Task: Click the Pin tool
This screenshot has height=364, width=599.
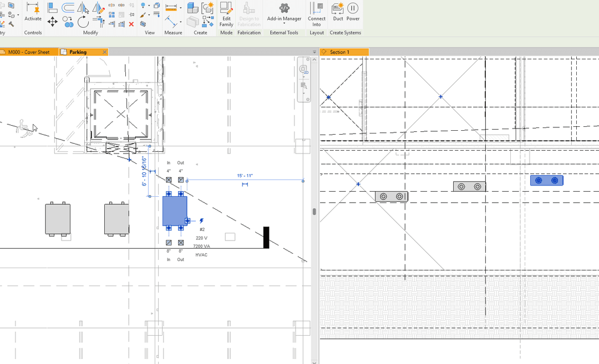Action: (132, 15)
